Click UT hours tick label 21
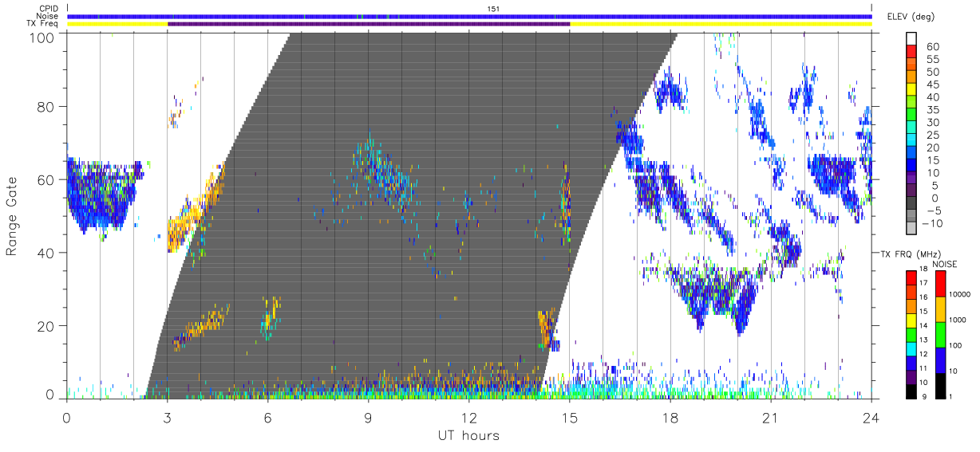This screenshot has height=452, width=980. point(770,417)
